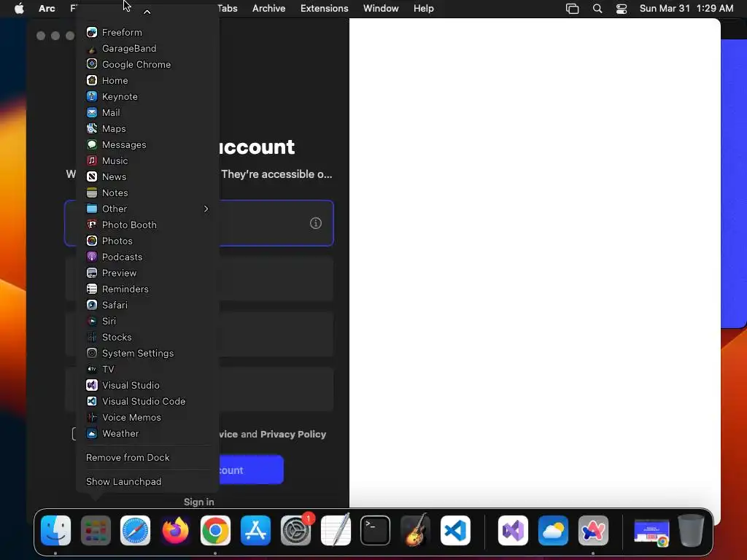Image resolution: width=747 pixels, height=560 pixels.
Task: Click Arc browser icon in Dock
Action: (x=593, y=530)
